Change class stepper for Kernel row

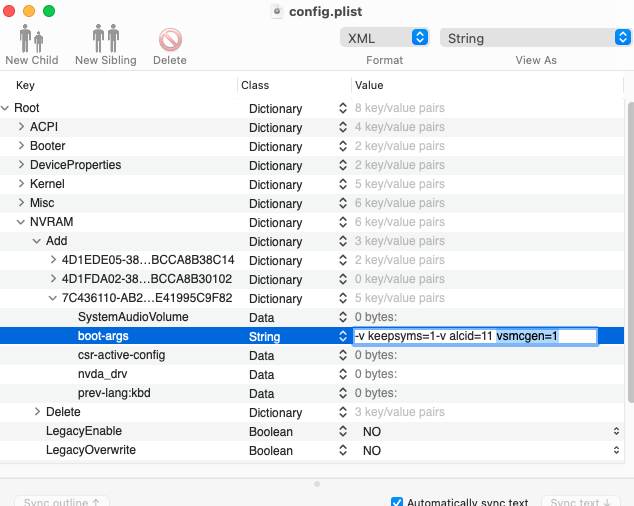click(343, 184)
